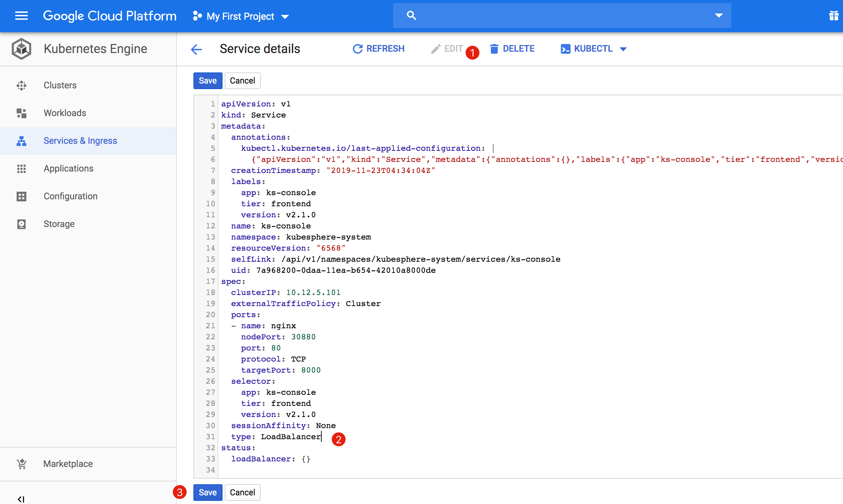Click the back arrow beside Service details
The image size is (843, 504).
coord(196,49)
